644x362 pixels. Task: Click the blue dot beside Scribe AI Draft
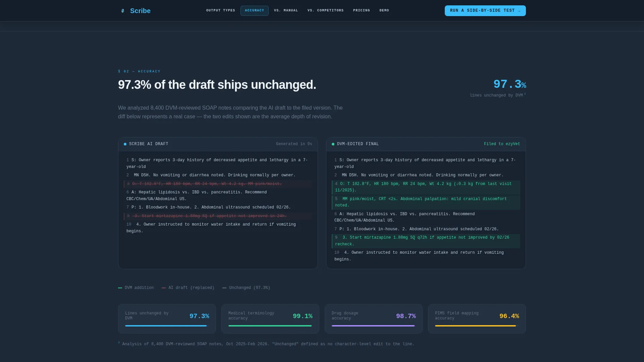coord(125,144)
